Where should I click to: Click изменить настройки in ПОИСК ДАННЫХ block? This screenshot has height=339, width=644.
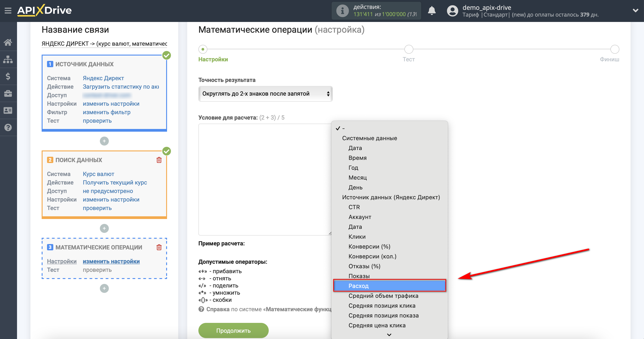coord(111,200)
